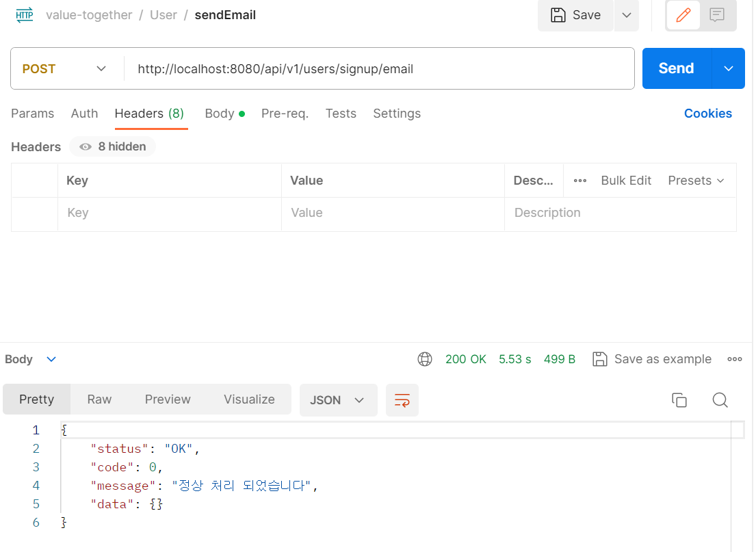Click line number 6 in the response

coord(36,523)
